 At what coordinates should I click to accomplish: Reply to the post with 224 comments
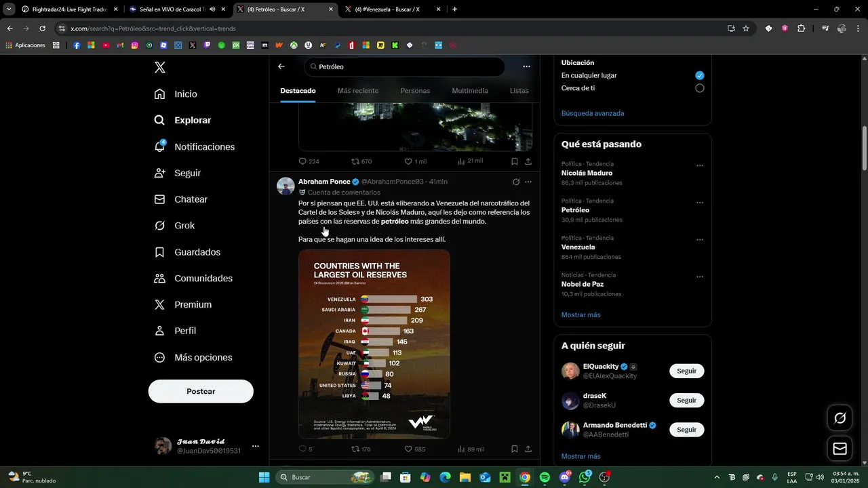[309, 161]
